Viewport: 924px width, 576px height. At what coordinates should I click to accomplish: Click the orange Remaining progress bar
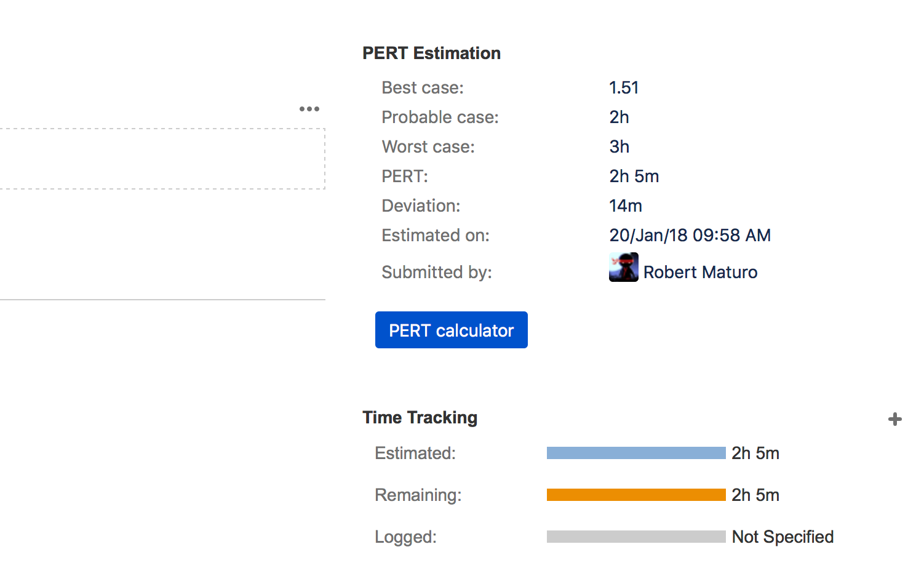[636, 495]
